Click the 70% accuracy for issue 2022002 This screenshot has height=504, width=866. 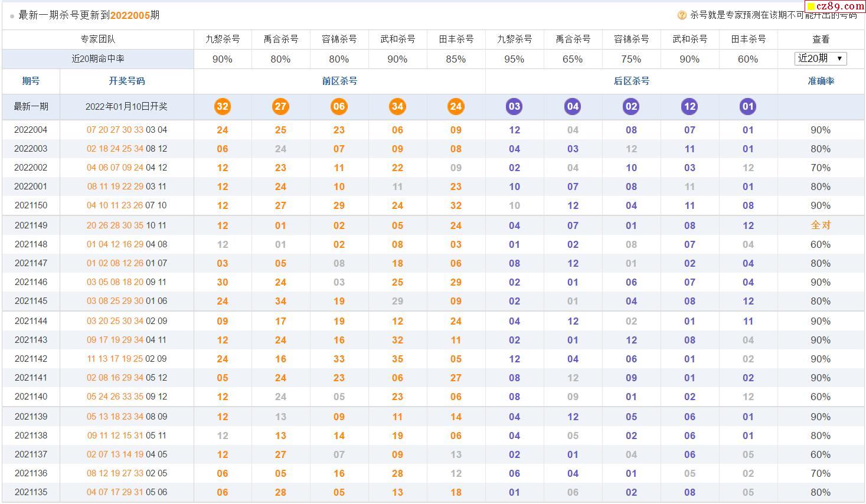[821, 168]
